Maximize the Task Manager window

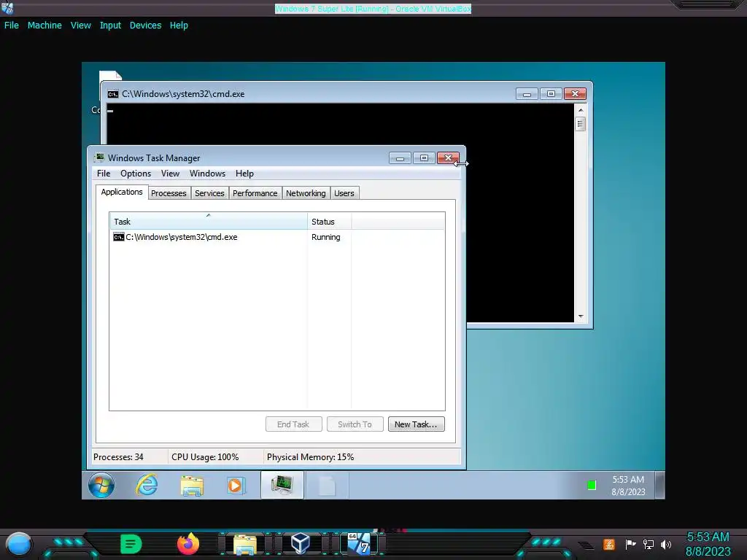(424, 158)
